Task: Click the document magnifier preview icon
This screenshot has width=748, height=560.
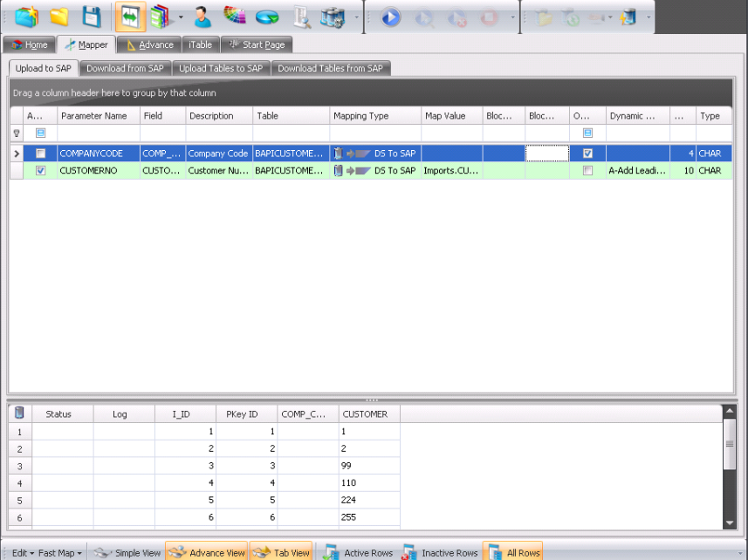Action: pyautogui.click(x=301, y=17)
